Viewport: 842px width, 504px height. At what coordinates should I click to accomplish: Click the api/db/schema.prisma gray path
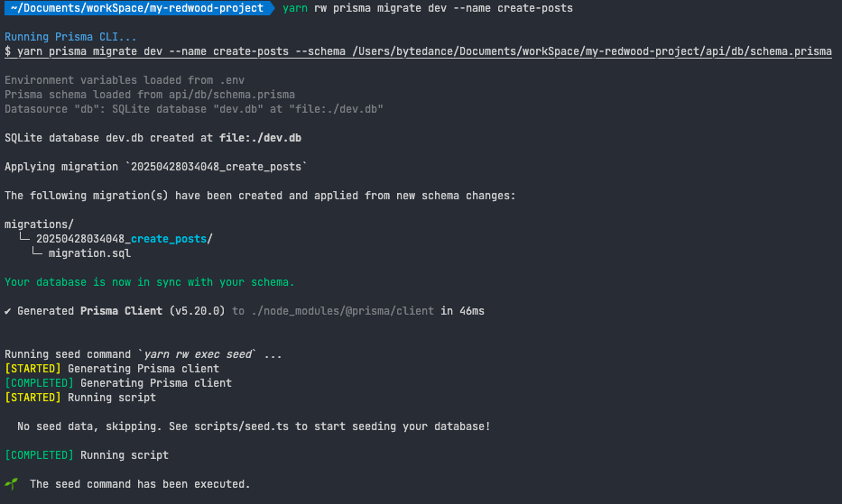point(231,95)
